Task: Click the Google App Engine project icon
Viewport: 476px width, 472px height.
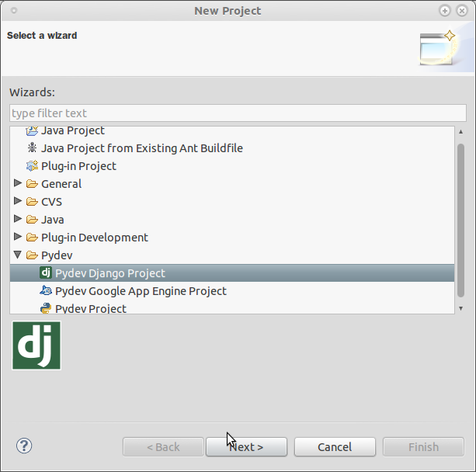Action: point(46,291)
